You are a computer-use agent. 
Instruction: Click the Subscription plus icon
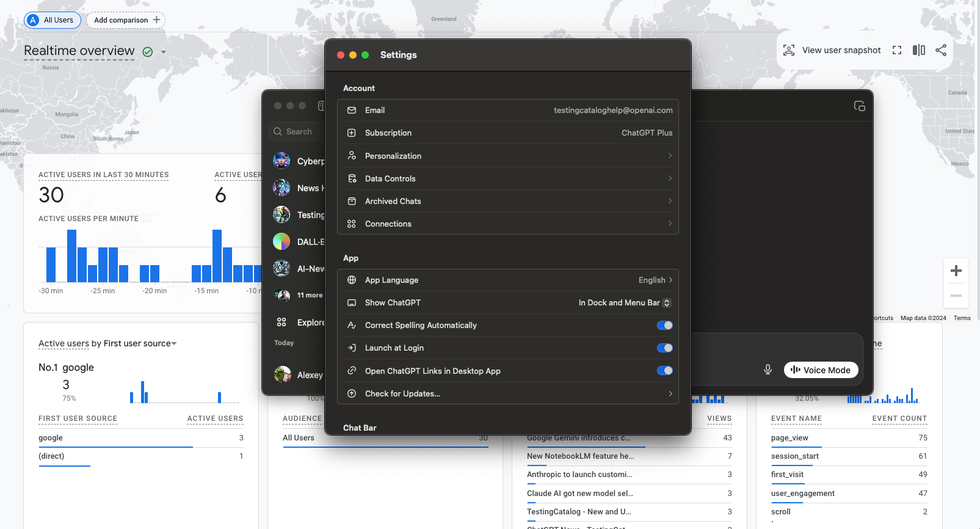(352, 133)
